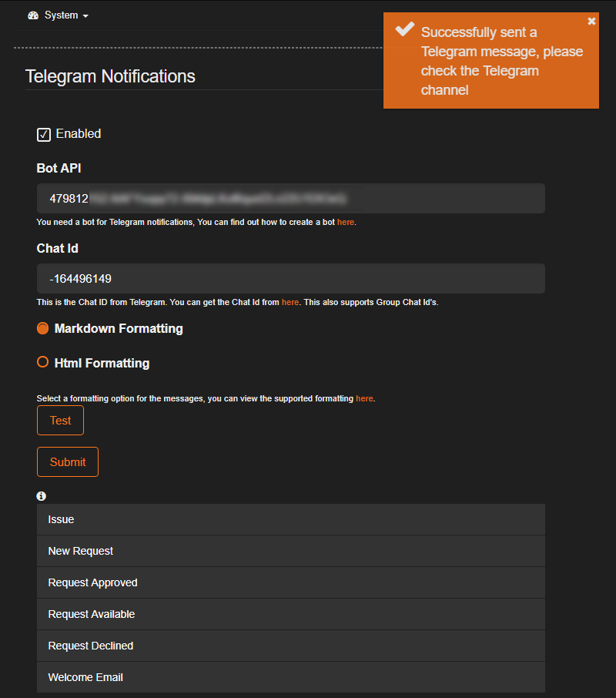The width and height of the screenshot is (616, 698).
Task: Click the checkmark icon in the notification
Action: point(405,29)
